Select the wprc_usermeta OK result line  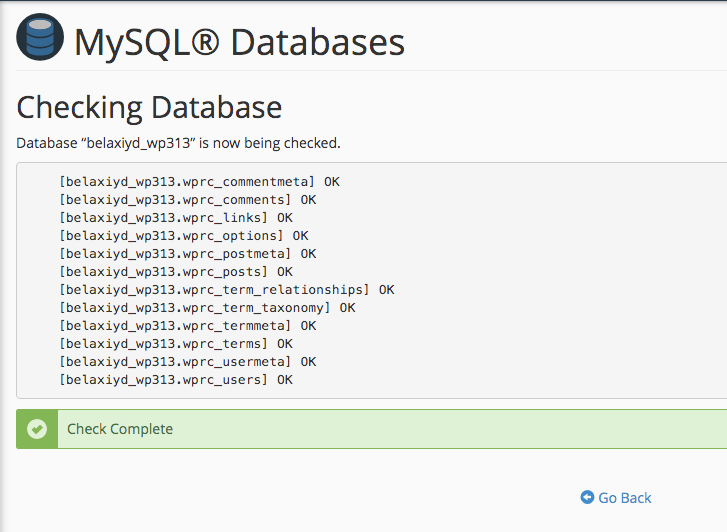pos(188,362)
